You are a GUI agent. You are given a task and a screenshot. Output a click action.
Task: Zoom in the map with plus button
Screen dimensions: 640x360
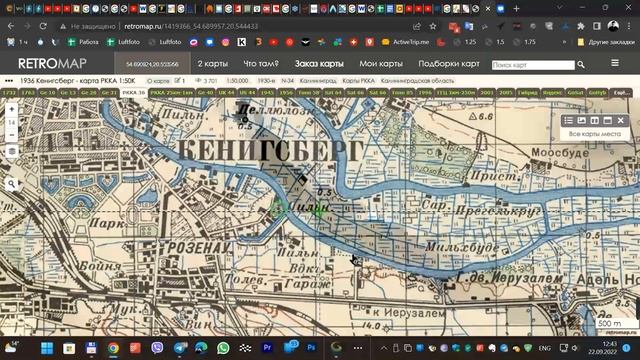tap(11, 109)
